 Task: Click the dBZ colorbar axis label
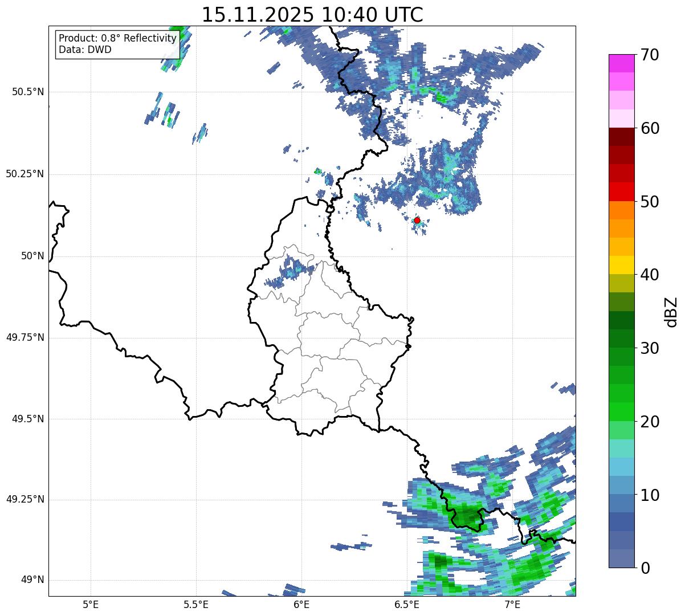click(x=671, y=311)
